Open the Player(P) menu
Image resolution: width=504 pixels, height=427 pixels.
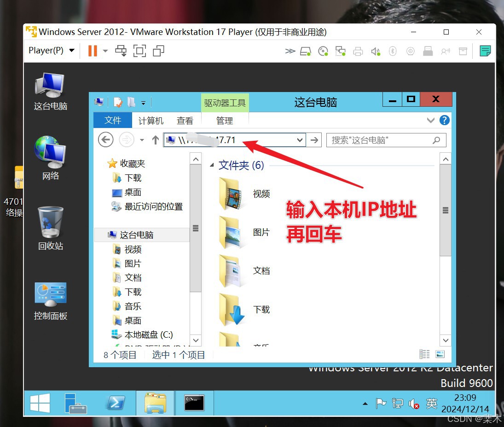pyautogui.click(x=52, y=51)
